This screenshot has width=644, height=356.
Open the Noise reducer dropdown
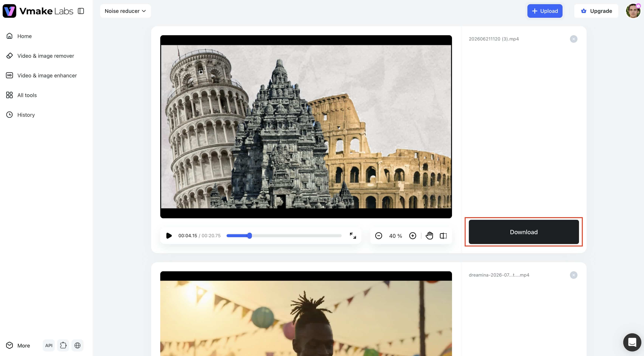click(125, 11)
